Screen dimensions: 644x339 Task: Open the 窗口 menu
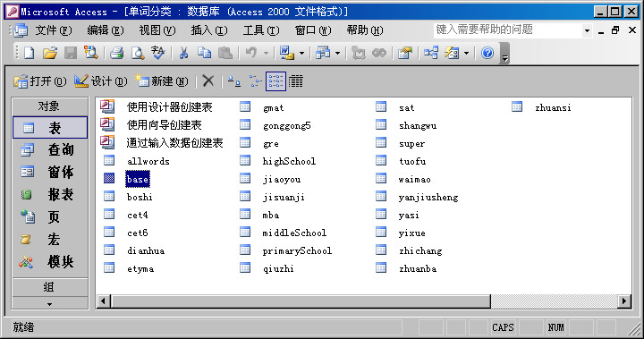click(x=313, y=30)
